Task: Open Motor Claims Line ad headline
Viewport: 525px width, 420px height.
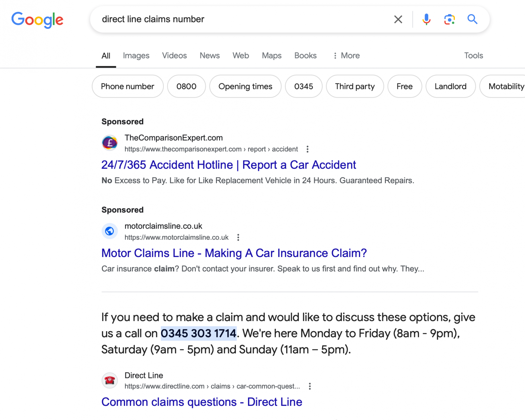Action: coord(234,253)
